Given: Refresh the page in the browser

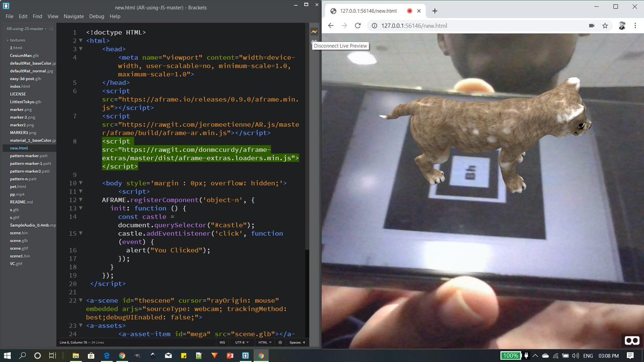Looking at the screenshot, I should [358, 25].
